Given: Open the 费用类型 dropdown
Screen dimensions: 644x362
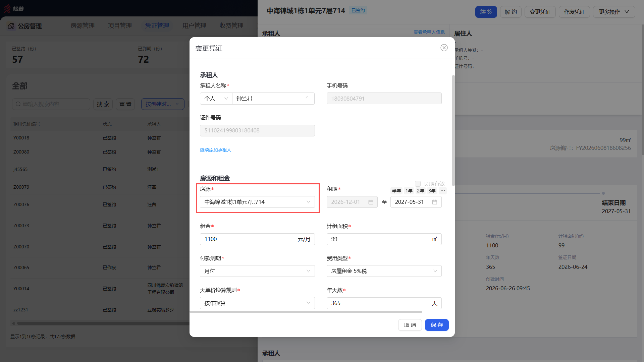Looking at the screenshot, I should point(384,271).
